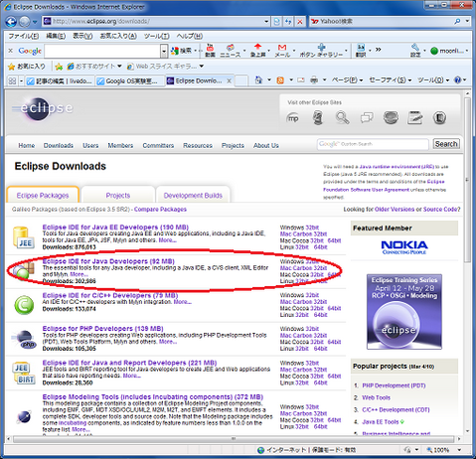Open the ファイル(F) menu
Image resolution: width=476 pixels, height=459 pixels.
coord(24,36)
